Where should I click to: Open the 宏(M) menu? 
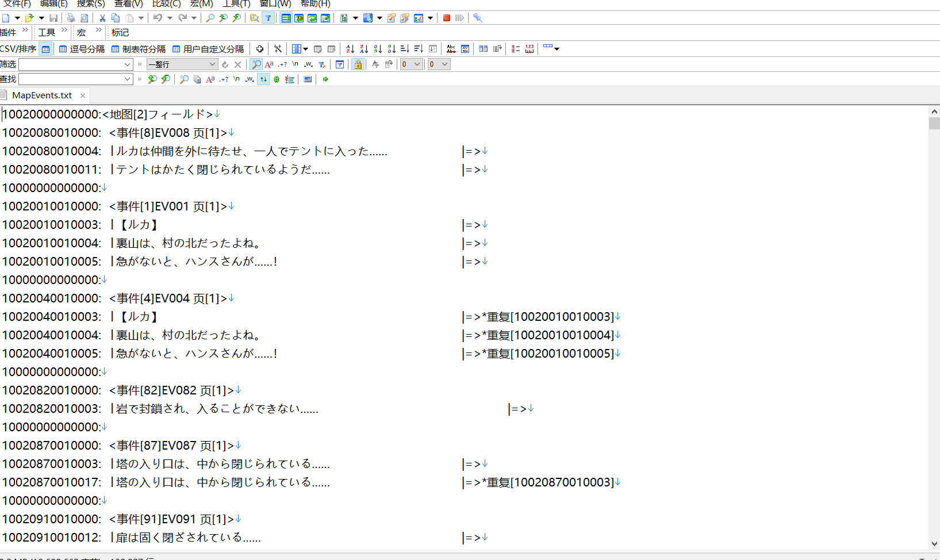201,3
